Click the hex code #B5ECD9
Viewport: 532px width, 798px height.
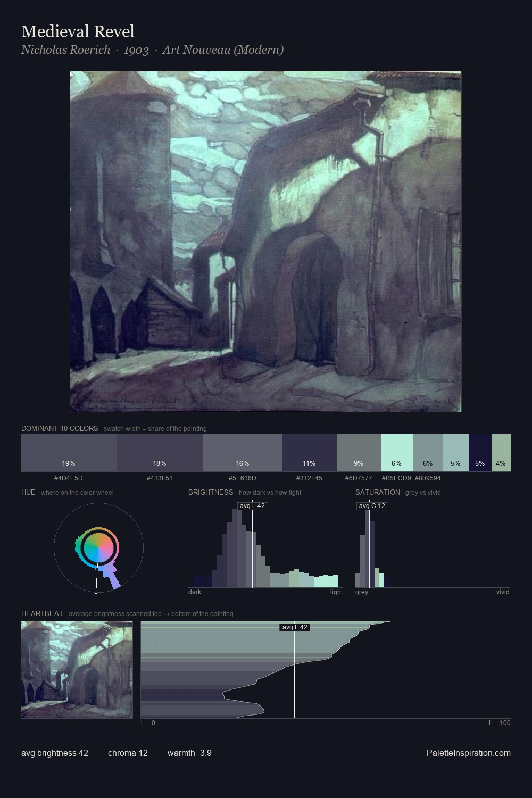(x=396, y=478)
